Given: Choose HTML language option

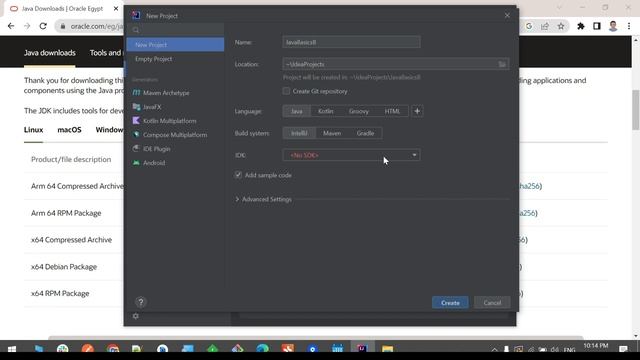Looking at the screenshot, I should [392, 111].
